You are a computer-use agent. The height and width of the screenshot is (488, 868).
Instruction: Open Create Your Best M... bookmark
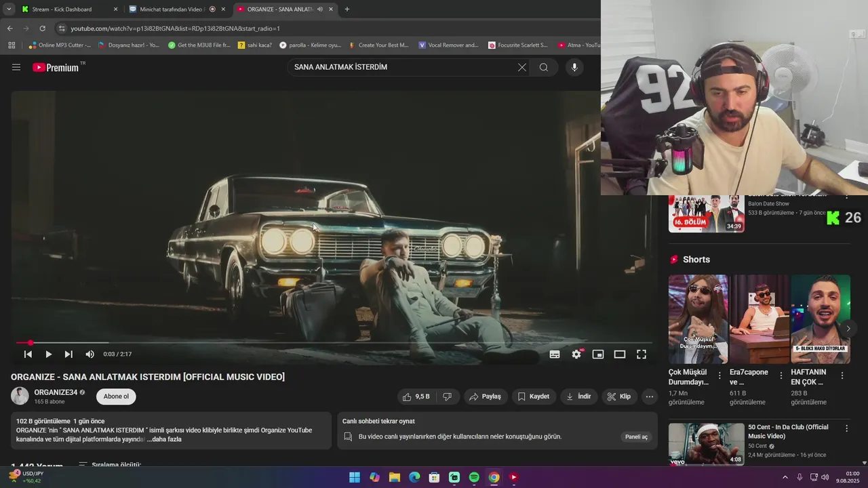[x=380, y=45]
